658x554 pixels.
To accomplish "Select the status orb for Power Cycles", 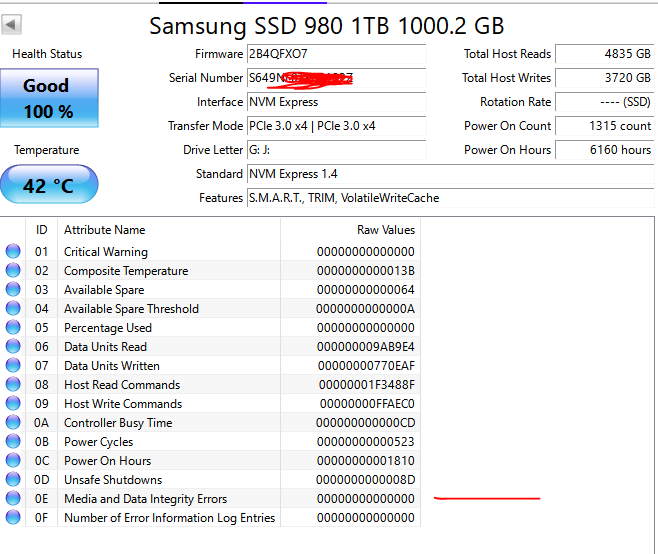I will point(13,442).
